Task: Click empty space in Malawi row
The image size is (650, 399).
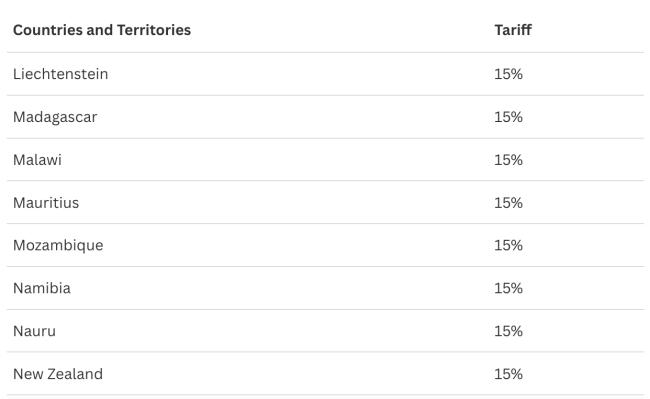Action: [x=278, y=160]
